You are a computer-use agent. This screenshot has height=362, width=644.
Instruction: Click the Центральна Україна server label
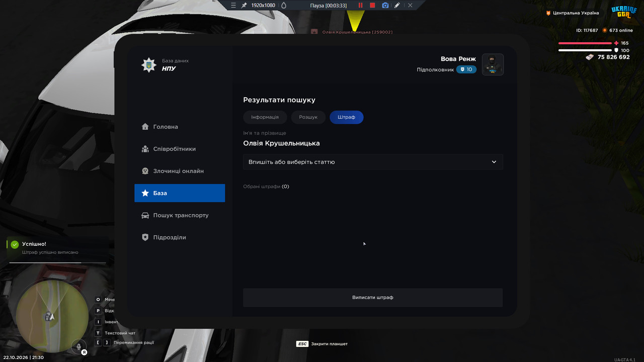click(576, 13)
